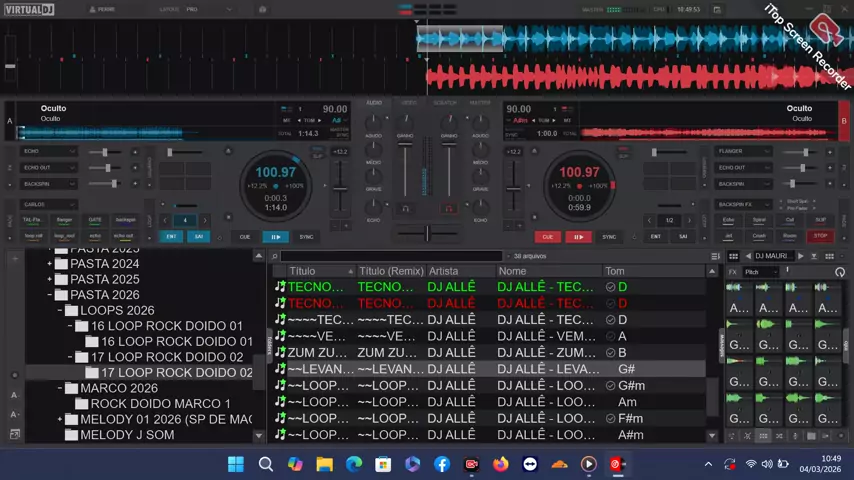Select the MARCO 2026 folder
Image resolution: width=854 pixels, height=480 pixels.
click(x=118, y=388)
